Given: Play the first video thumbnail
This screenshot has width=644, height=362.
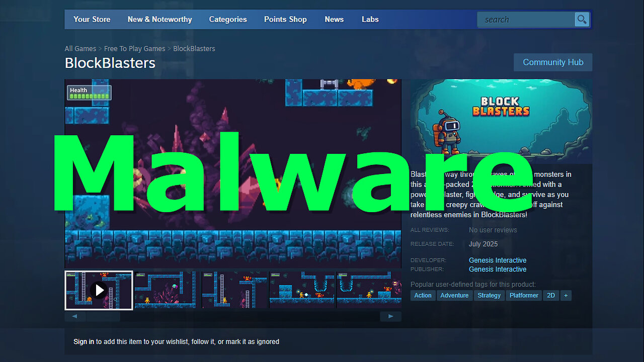Looking at the screenshot, I should click(99, 290).
